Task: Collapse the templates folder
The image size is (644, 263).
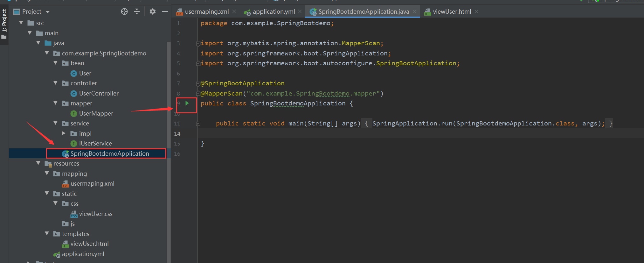Action: tap(47, 234)
